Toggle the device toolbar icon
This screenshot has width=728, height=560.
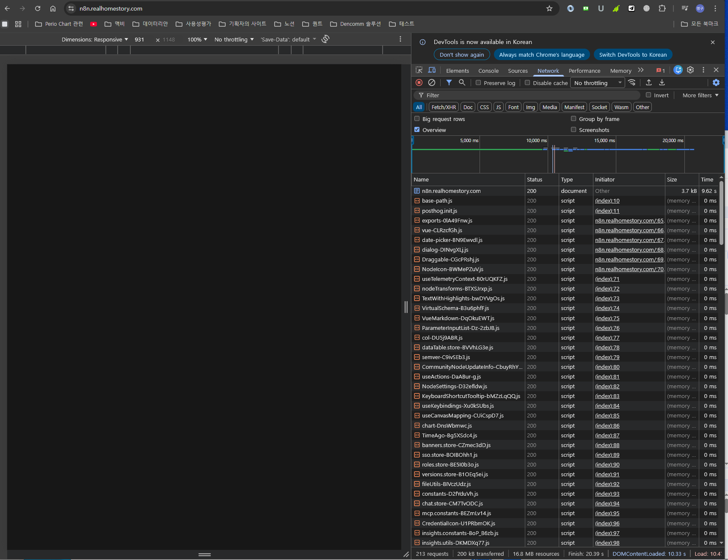(x=432, y=70)
